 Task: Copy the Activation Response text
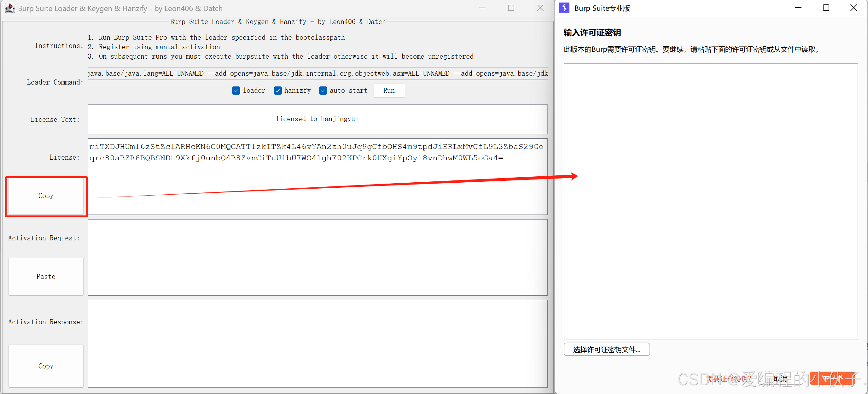point(46,366)
